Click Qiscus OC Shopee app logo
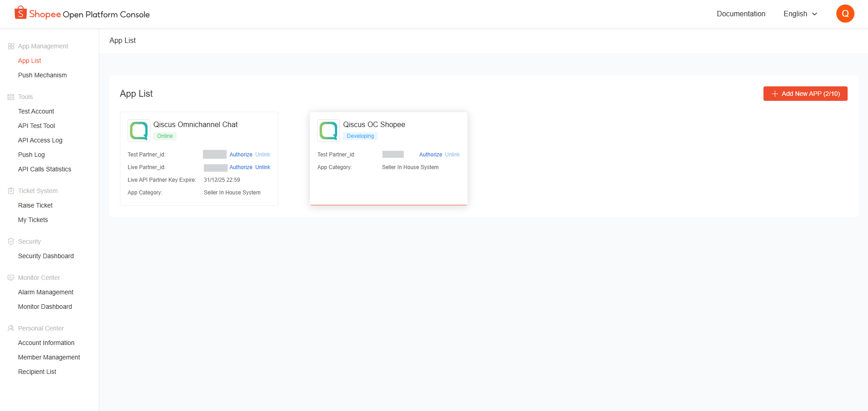The height and width of the screenshot is (411, 868). [329, 131]
